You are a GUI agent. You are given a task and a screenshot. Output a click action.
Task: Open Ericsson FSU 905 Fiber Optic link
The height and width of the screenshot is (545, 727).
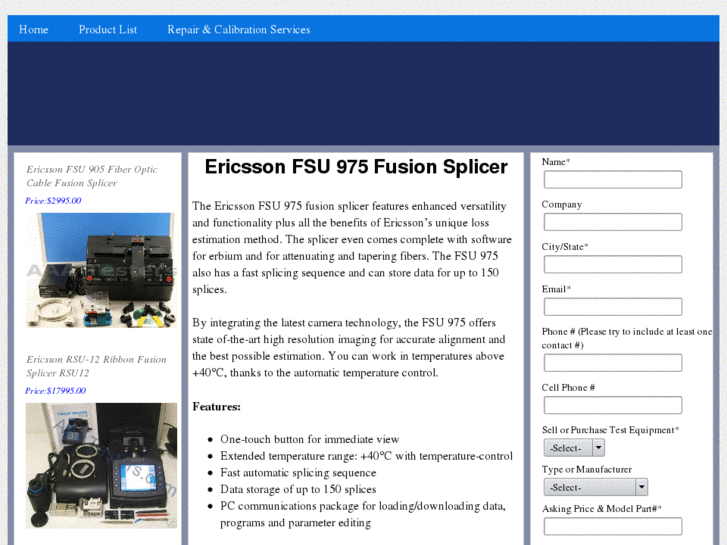[x=92, y=176]
